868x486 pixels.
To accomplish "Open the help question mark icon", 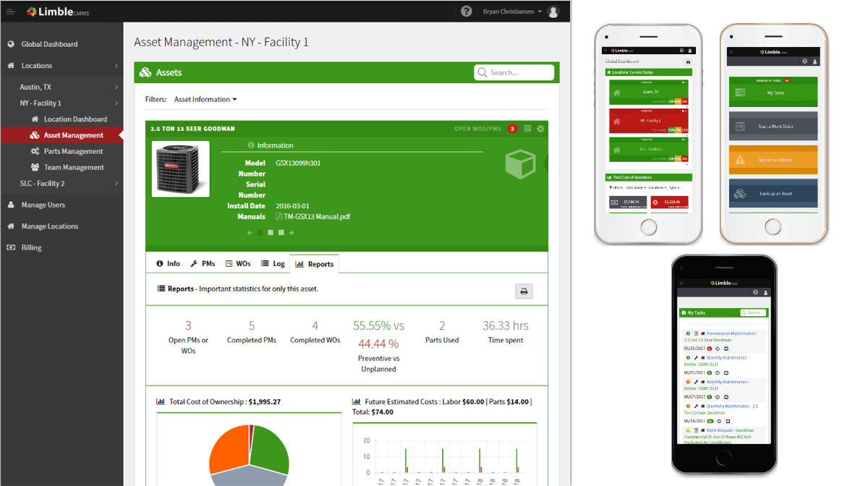I will tap(467, 12).
